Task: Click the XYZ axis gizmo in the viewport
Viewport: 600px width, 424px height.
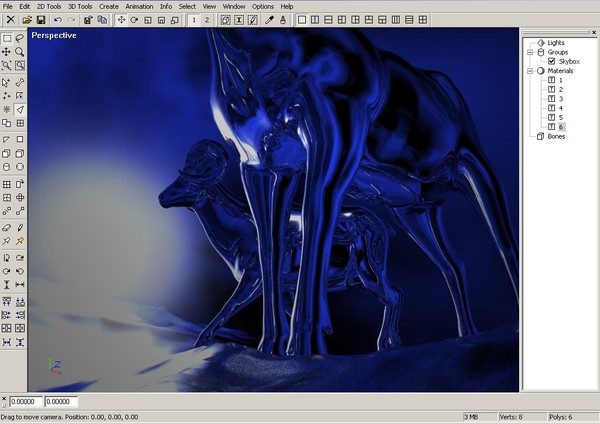Action: pyautogui.click(x=54, y=367)
